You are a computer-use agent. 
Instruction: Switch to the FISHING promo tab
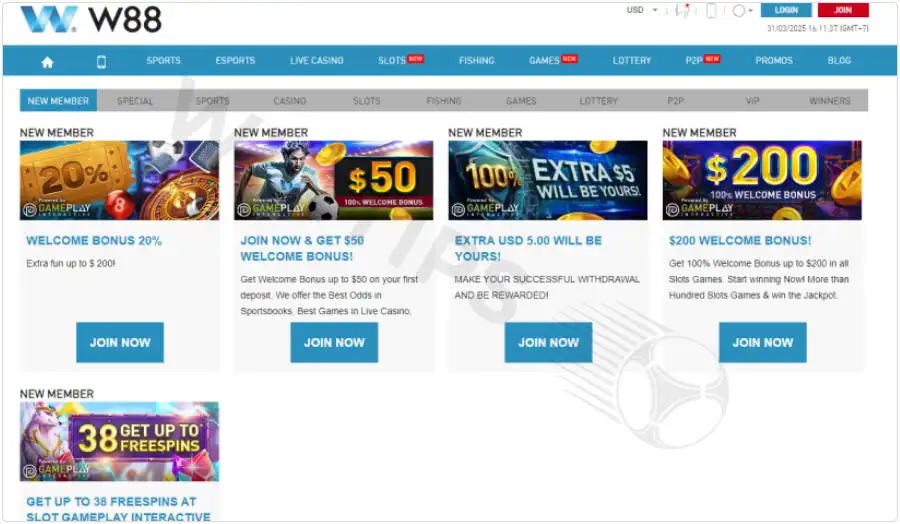point(444,100)
